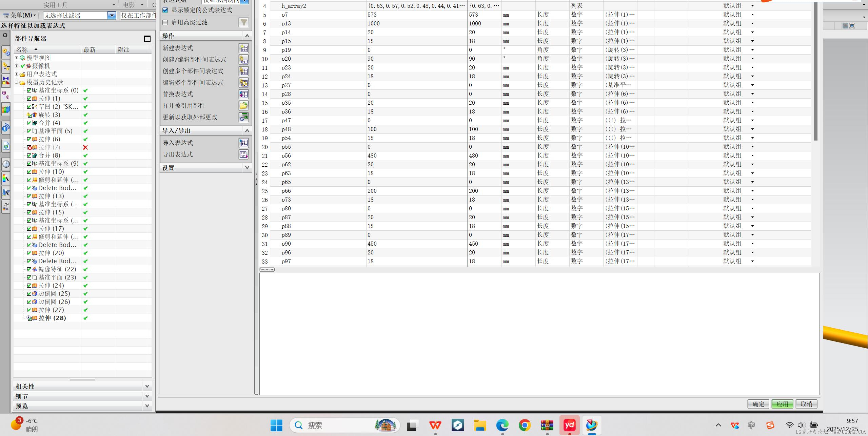Select the suppressed 拉伸 (7) tree item

(x=49, y=147)
